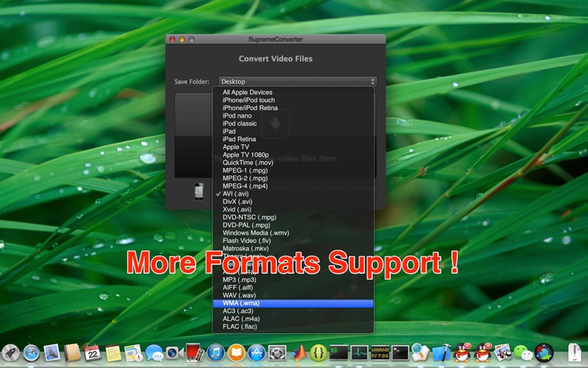Viewport: 588px width, 368px height.
Task: Open Messages speech-bubble icon in dock
Action: [154, 353]
